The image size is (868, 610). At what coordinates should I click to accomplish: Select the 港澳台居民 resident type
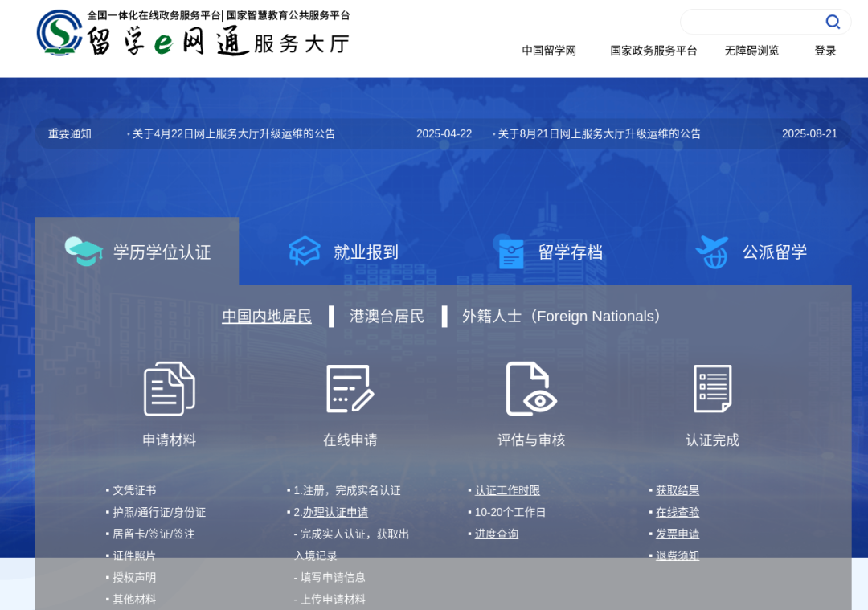(387, 317)
